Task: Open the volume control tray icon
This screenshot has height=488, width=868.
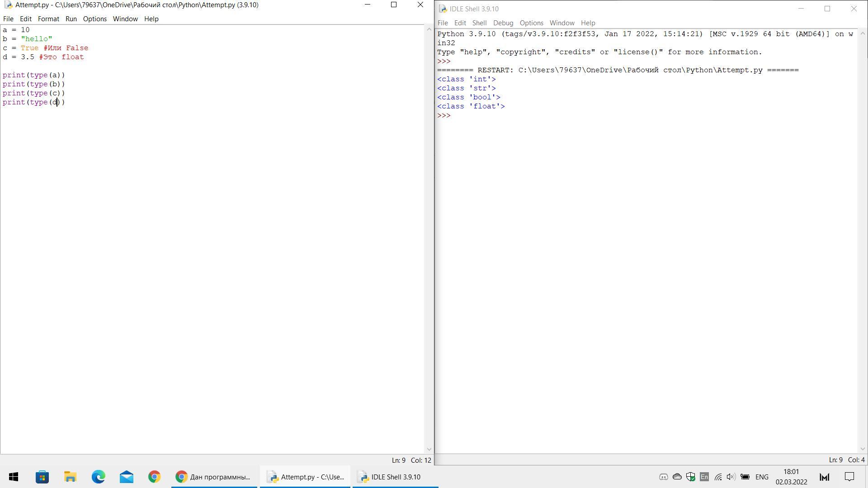Action: (731, 477)
